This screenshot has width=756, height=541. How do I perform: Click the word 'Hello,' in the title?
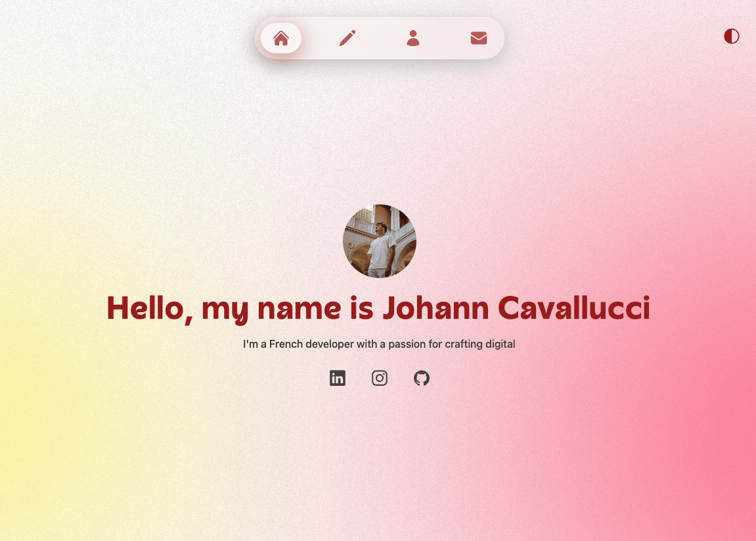(150, 309)
